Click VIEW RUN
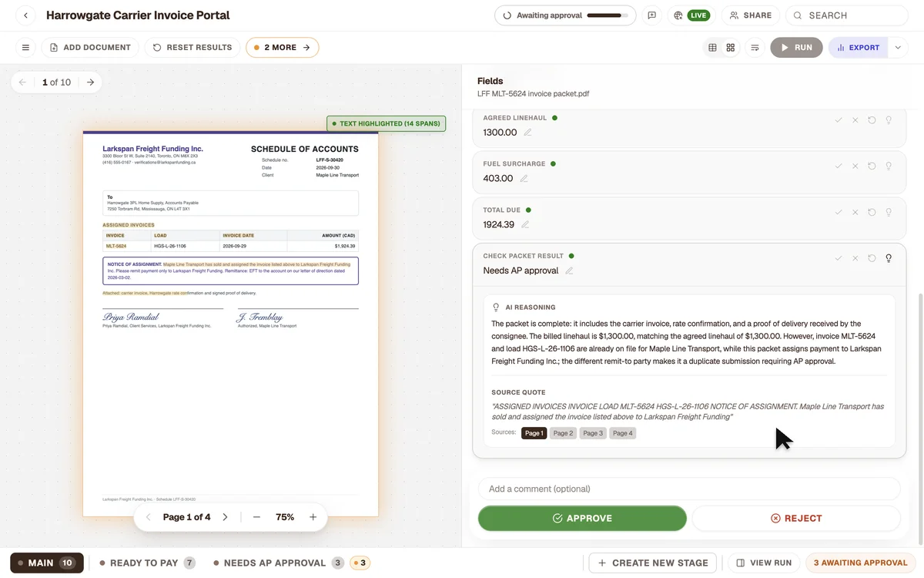The height and width of the screenshot is (578, 924). pyautogui.click(x=764, y=563)
